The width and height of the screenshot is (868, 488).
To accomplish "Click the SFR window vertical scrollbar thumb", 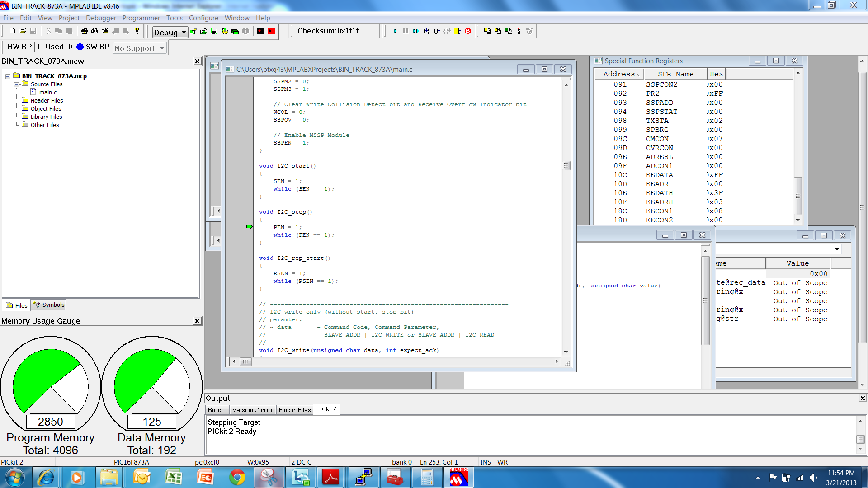I will (x=798, y=196).
